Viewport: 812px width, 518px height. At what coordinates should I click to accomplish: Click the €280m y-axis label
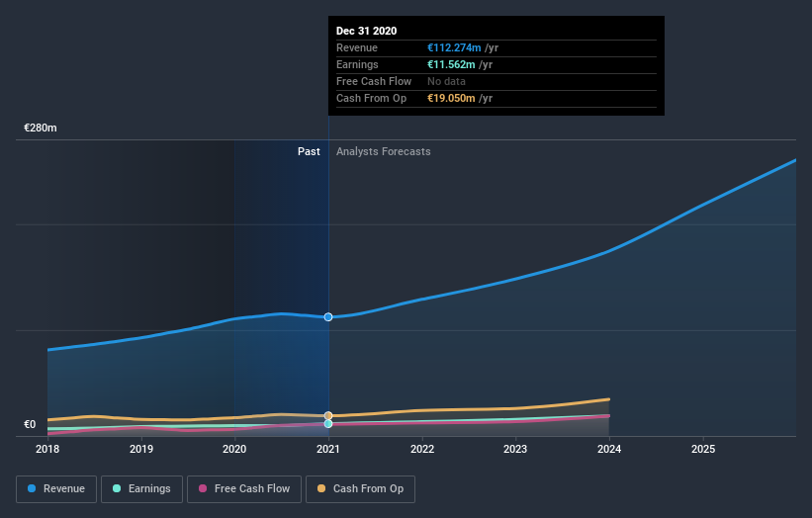tap(41, 128)
